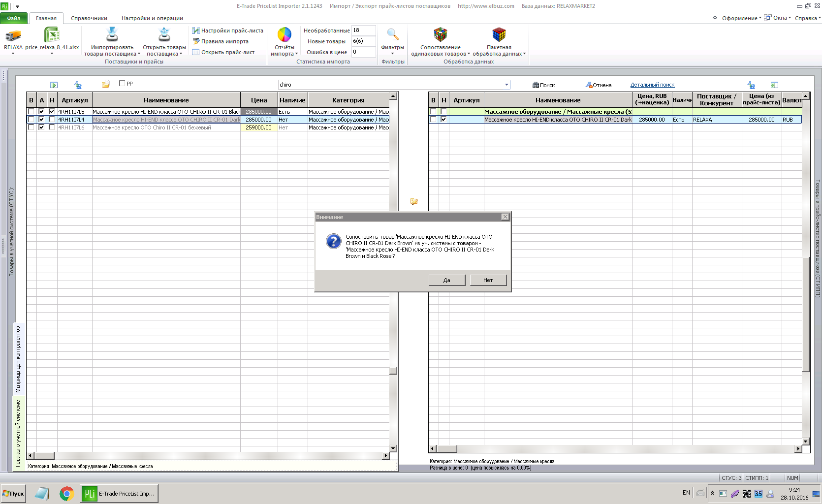This screenshot has height=504, width=822.
Task: Select the Матрица цен контрагентов side tab
Action: [18, 359]
